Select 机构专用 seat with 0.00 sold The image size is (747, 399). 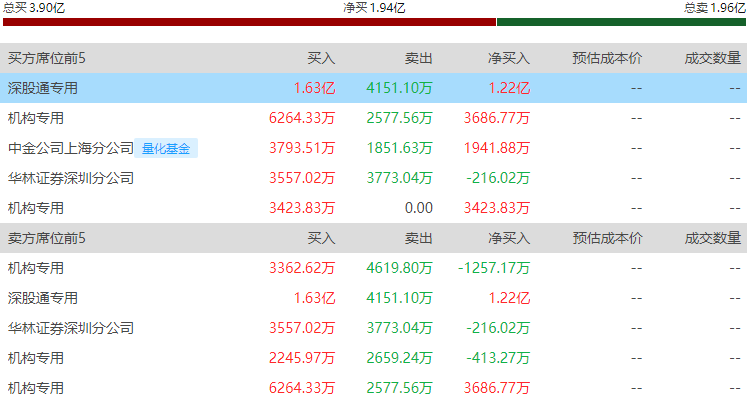[x=36, y=208]
